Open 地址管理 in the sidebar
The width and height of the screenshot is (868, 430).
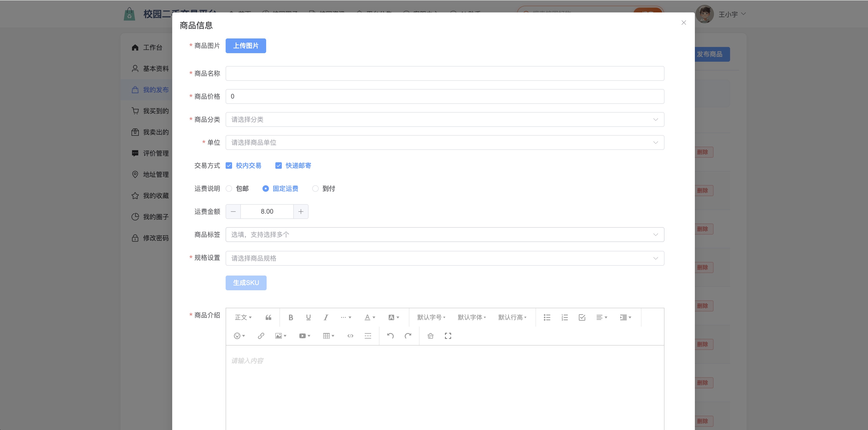[x=147, y=174]
